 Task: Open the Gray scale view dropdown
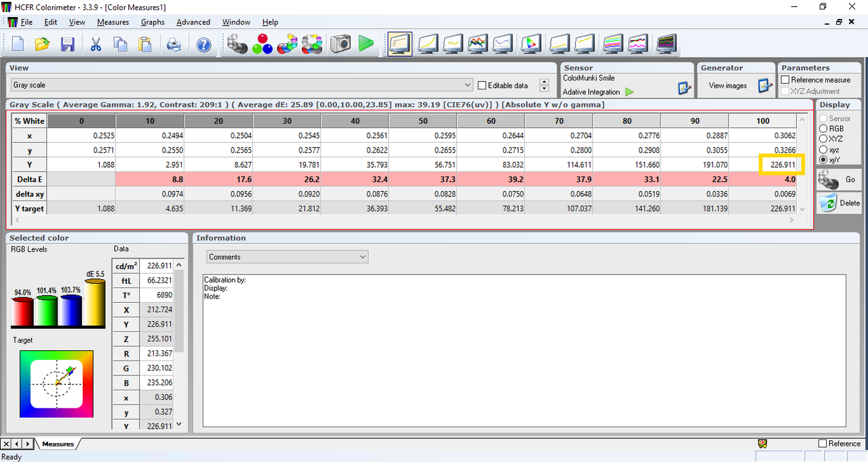click(242, 85)
